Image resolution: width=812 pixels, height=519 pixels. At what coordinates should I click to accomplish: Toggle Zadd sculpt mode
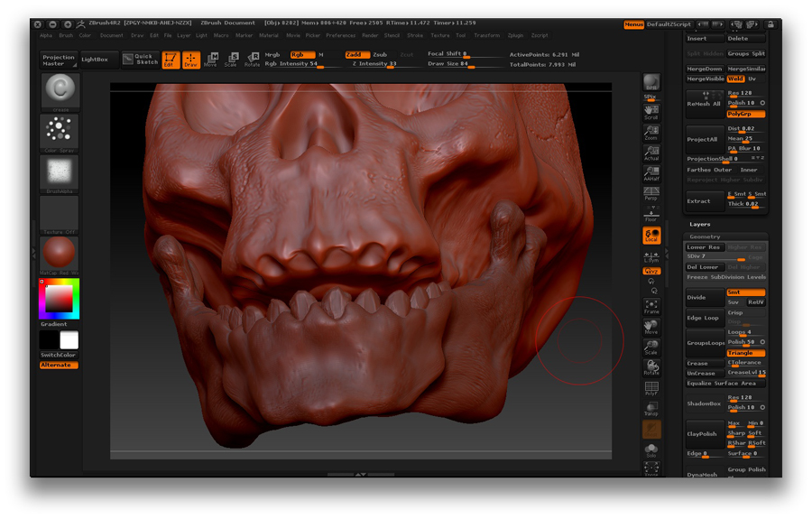pos(357,54)
